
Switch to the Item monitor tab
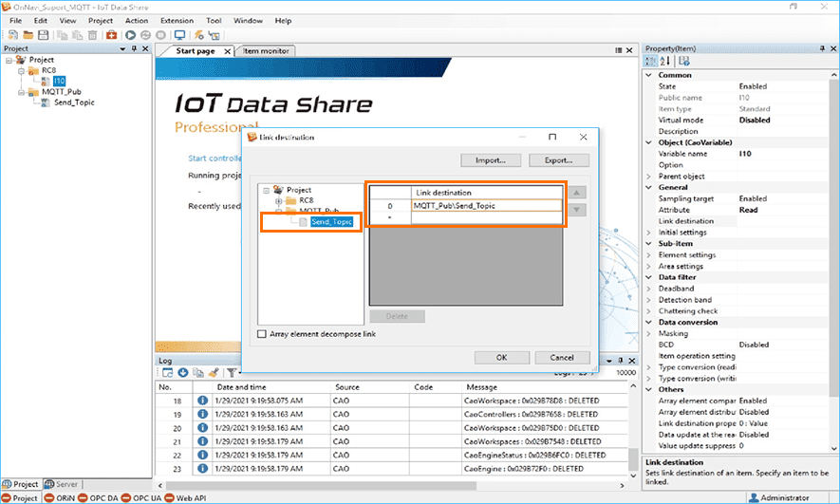coord(266,51)
